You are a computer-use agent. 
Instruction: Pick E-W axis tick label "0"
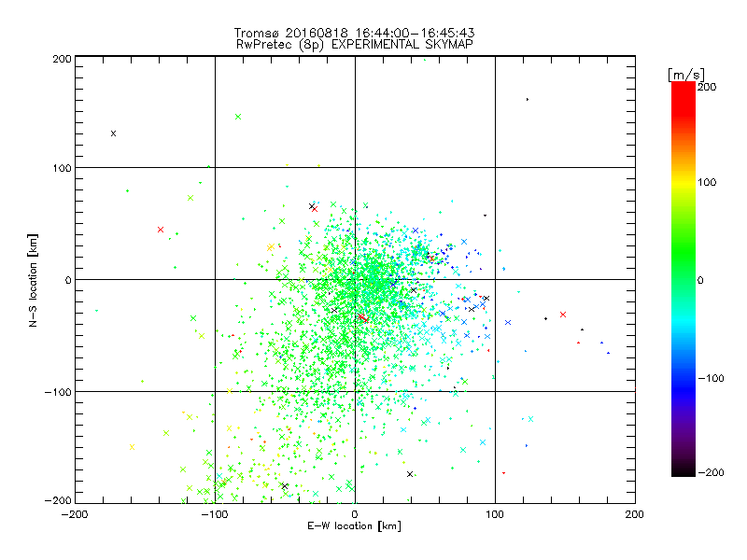tap(355, 514)
